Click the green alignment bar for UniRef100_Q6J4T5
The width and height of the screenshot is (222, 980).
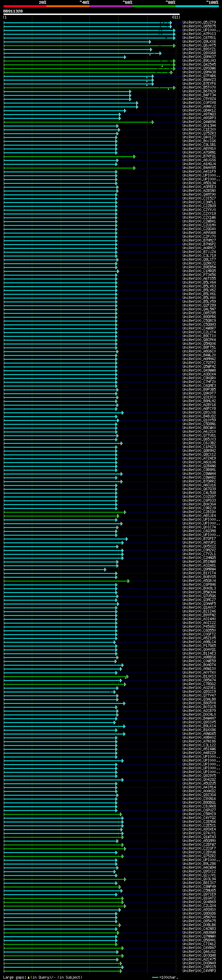point(89,46)
